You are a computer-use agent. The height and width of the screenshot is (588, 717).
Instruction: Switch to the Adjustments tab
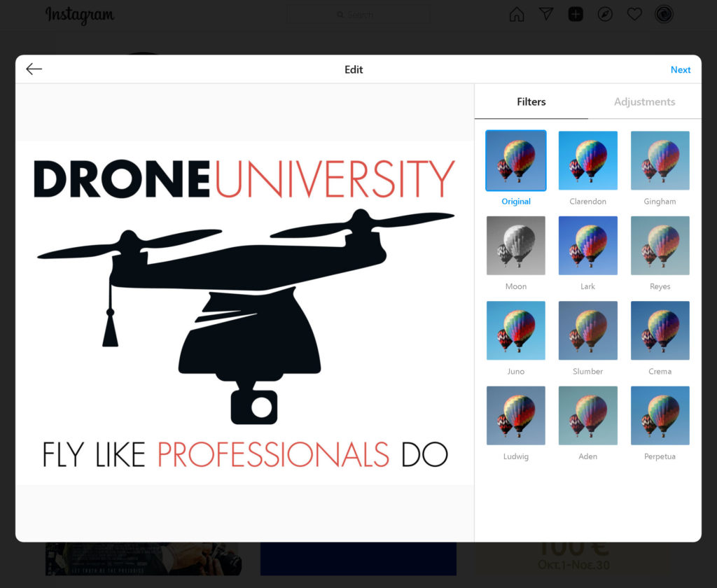[x=644, y=101]
